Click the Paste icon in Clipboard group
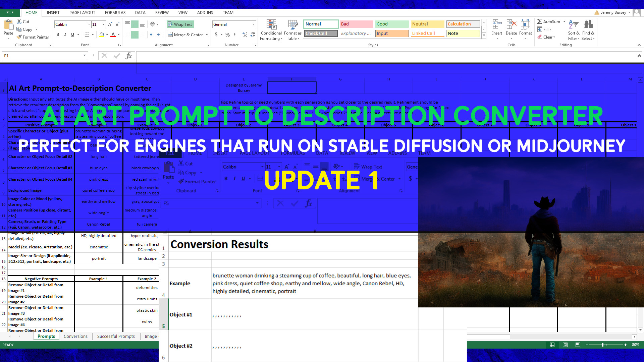The width and height of the screenshot is (644, 362). (8, 25)
